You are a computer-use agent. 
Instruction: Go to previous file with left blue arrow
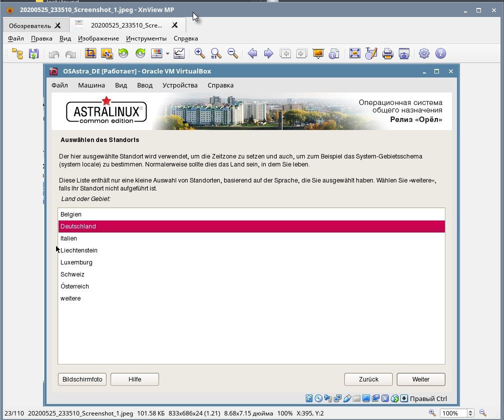(252, 53)
